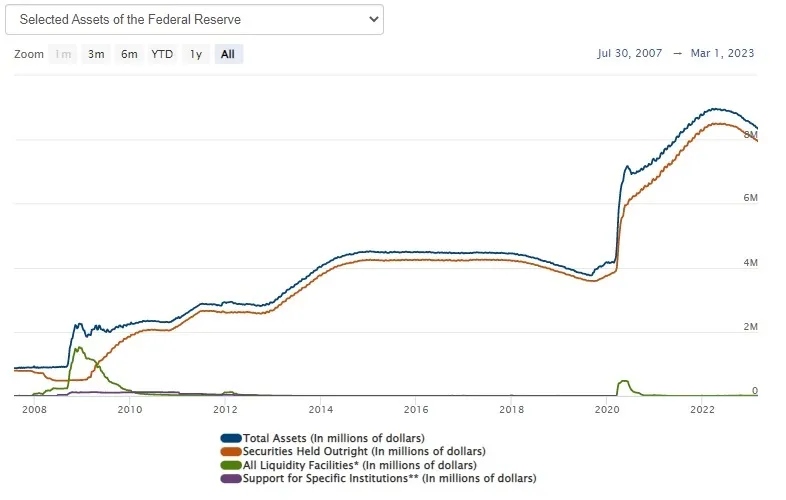
Task: Click the 2020 green liquidity facilities spike
Action: coord(623,382)
